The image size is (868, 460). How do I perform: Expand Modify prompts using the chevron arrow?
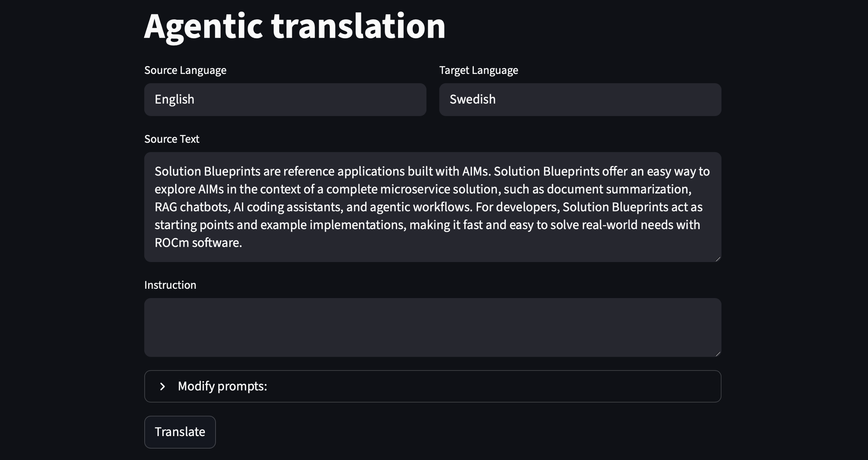click(163, 386)
